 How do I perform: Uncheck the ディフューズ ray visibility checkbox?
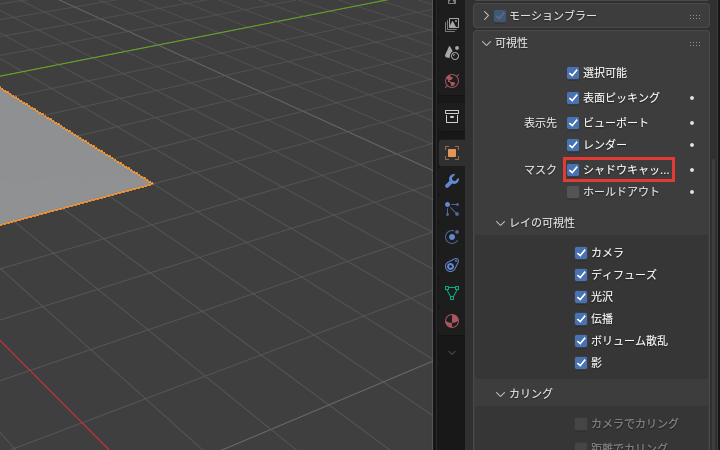tap(581, 275)
